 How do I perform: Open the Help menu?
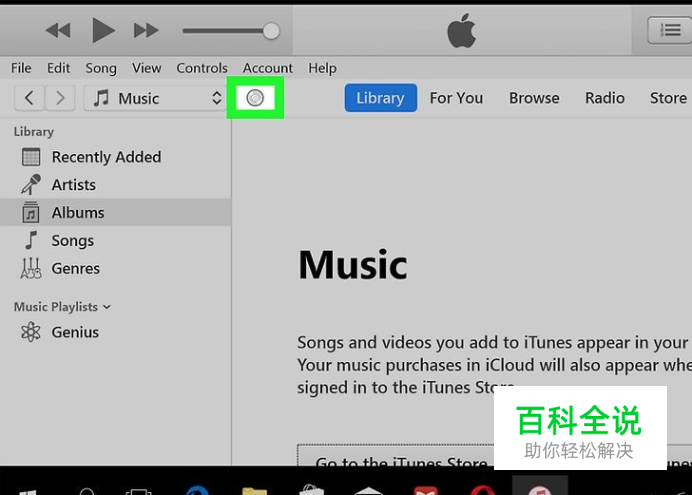(322, 68)
